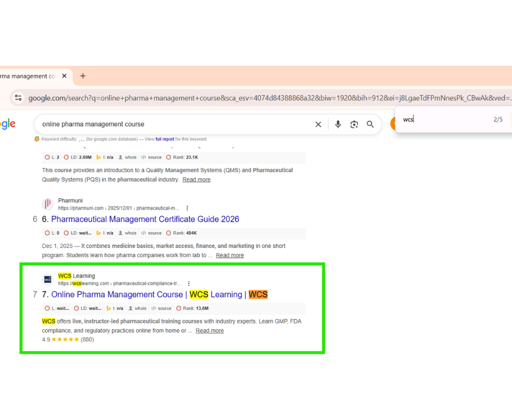The height and width of the screenshot is (420, 512).
Task: Read more on Quality Management Systems result
Action: pyautogui.click(x=196, y=180)
